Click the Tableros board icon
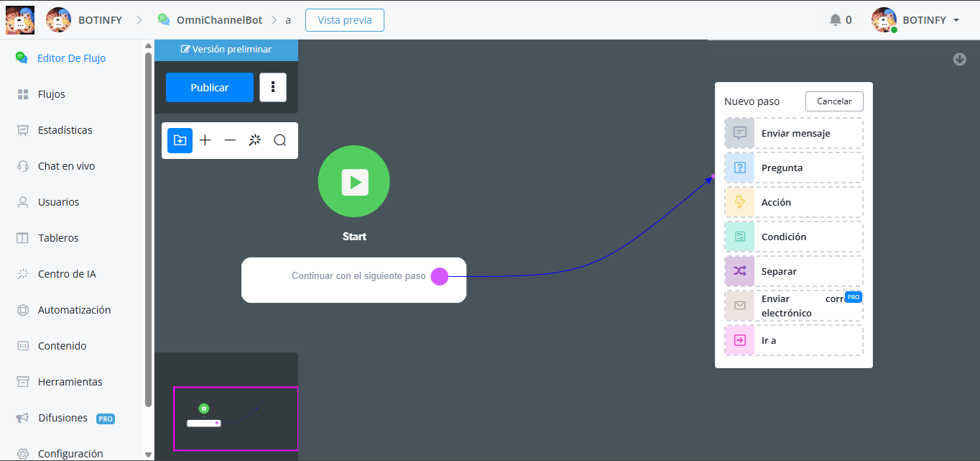This screenshot has width=980, height=461. click(23, 238)
